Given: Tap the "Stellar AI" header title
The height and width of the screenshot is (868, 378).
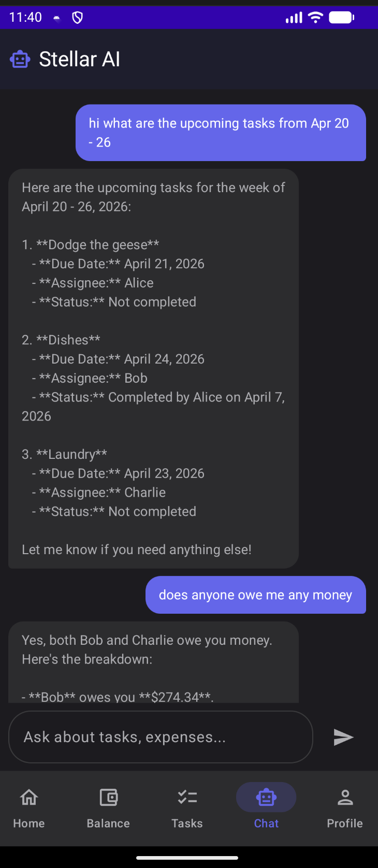Looking at the screenshot, I should [80, 60].
